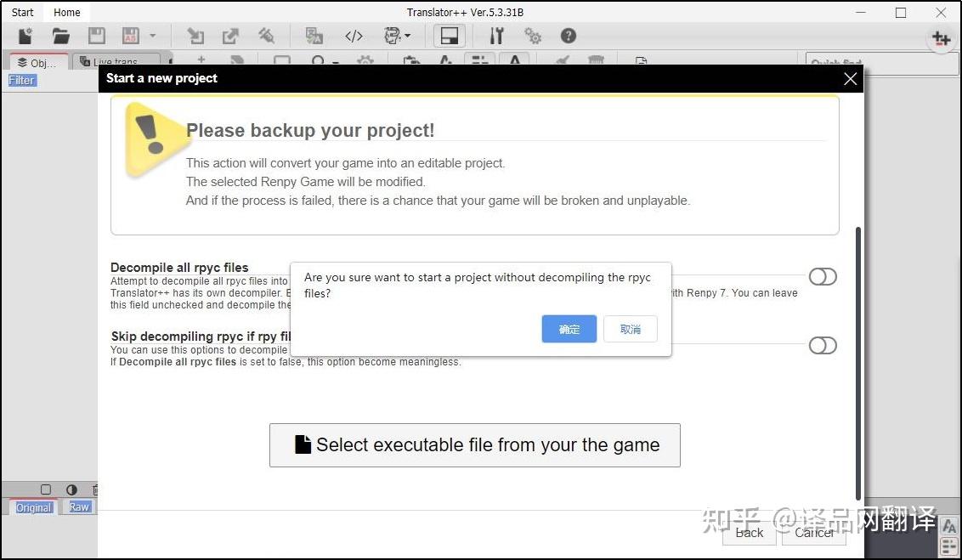
Task: Switch to the Original tab
Action: 34,508
